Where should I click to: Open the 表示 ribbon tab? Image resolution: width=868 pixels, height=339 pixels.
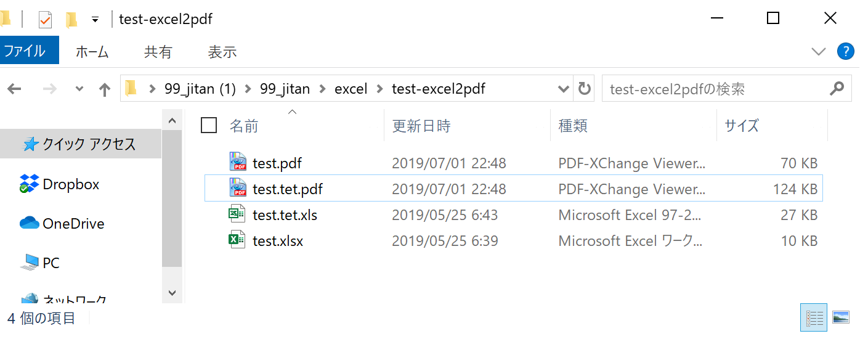click(222, 52)
